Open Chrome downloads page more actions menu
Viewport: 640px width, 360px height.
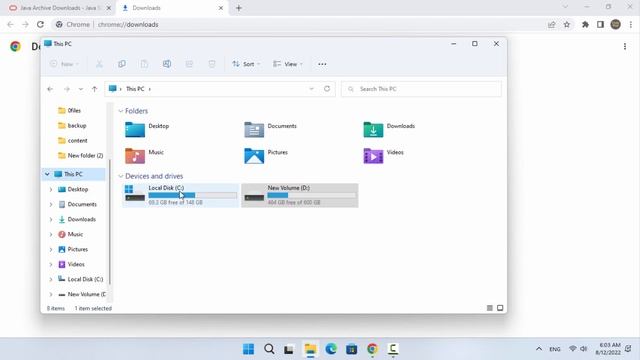[625, 47]
